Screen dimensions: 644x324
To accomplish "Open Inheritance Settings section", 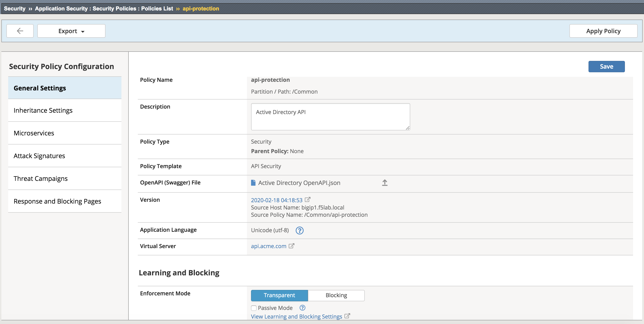I will [x=65, y=110].
